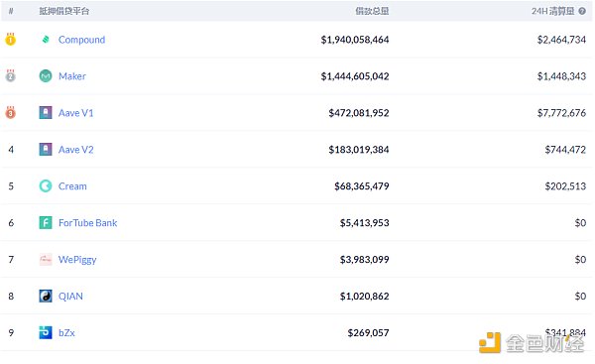Screen dimensions: 595x364
Task: Open the Aave V2 link
Action: tap(76, 150)
